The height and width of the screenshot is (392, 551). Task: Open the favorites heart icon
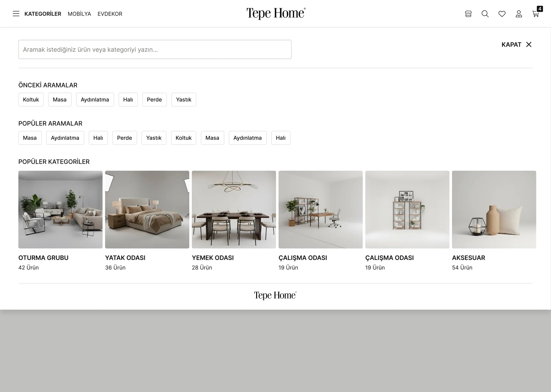pos(502,14)
